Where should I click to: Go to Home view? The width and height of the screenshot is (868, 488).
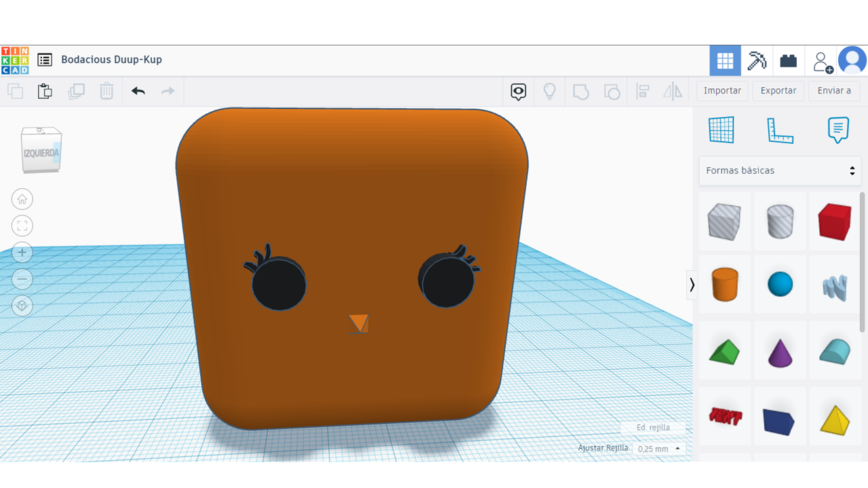pos(22,199)
